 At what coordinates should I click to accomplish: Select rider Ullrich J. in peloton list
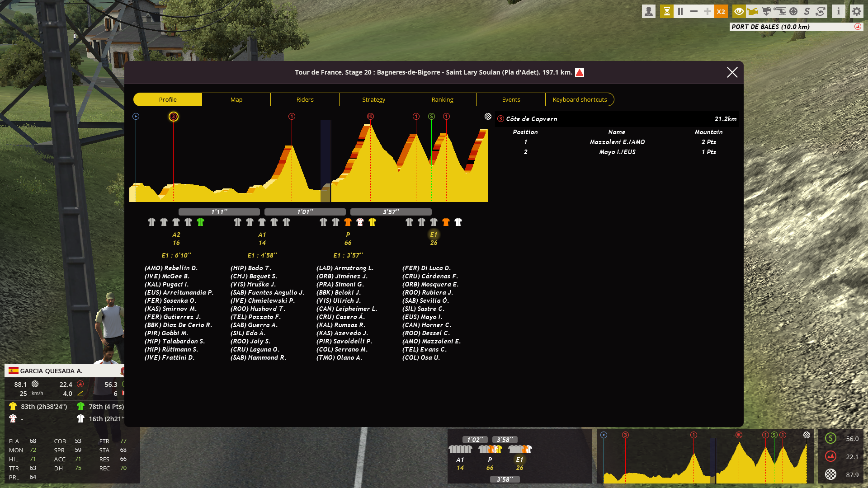click(x=339, y=300)
